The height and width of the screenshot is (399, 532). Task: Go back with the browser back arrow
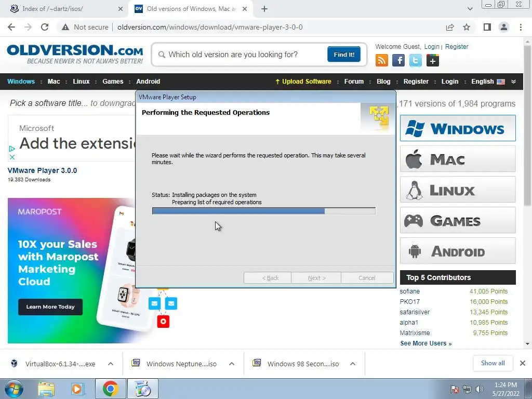11,27
